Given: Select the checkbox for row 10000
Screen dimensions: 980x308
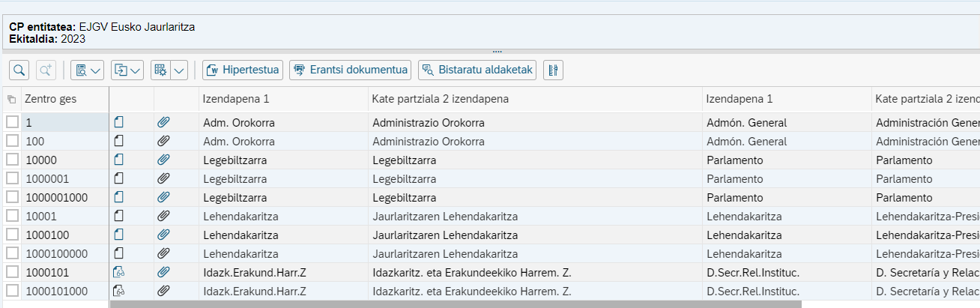Looking at the screenshot, I should 12,160.
